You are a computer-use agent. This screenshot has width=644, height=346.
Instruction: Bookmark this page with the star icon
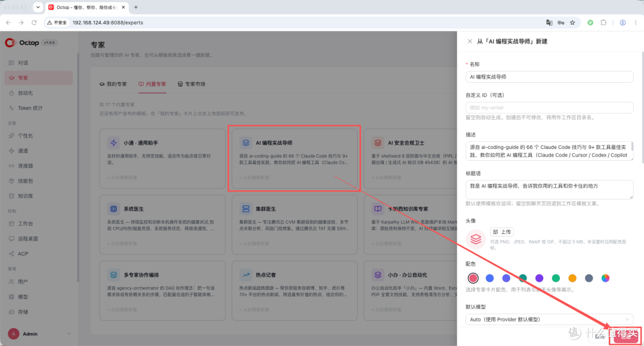[x=572, y=23]
